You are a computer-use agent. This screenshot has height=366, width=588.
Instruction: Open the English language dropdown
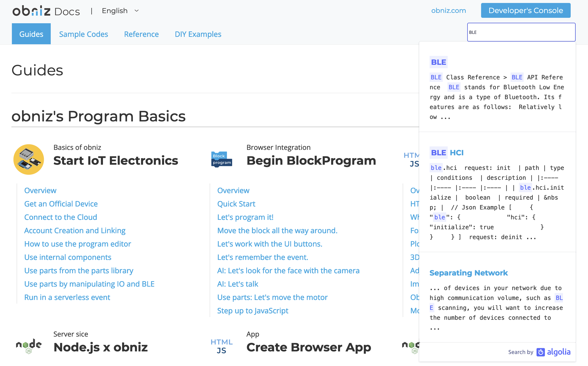click(x=115, y=11)
